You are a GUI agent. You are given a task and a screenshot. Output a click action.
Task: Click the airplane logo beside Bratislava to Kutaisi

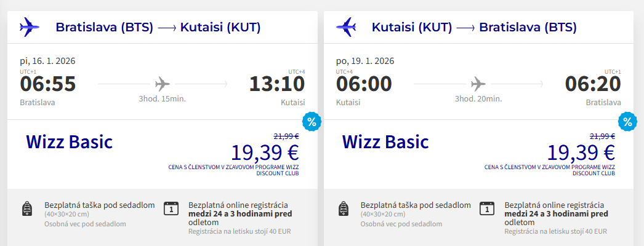29,27
